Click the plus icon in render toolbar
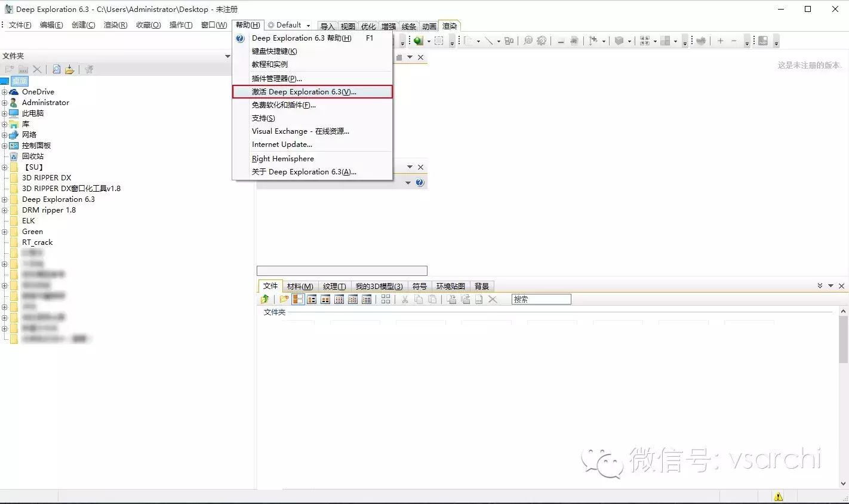Image resolution: width=849 pixels, height=504 pixels. pyautogui.click(x=720, y=41)
